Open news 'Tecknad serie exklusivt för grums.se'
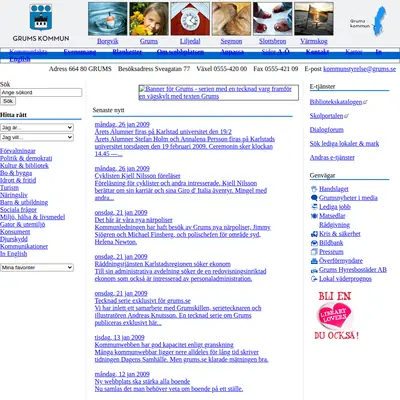 coord(143,301)
